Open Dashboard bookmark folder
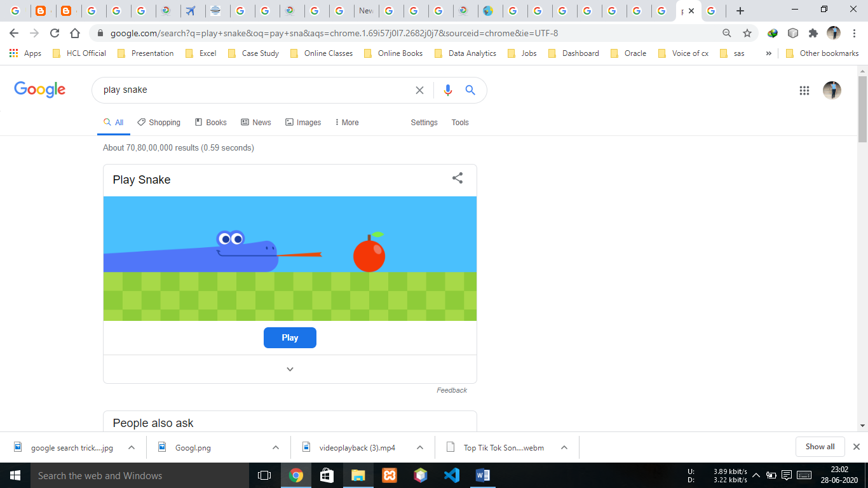The width and height of the screenshot is (868, 488). click(574, 53)
